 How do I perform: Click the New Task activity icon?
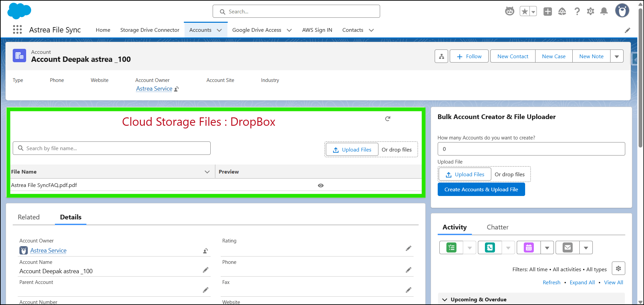click(x=451, y=248)
